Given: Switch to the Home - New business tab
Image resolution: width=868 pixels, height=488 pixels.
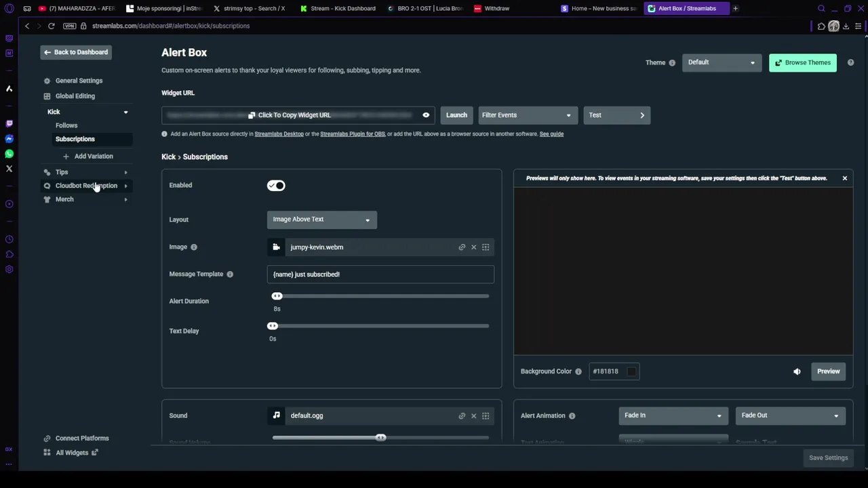Looking at the screenshot, I should (599, 9).
